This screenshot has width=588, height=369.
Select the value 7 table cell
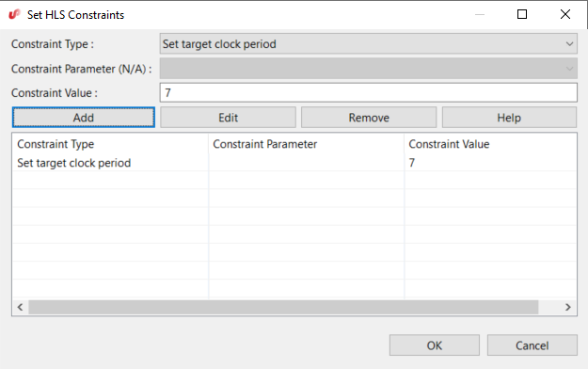tap(412, 163)
